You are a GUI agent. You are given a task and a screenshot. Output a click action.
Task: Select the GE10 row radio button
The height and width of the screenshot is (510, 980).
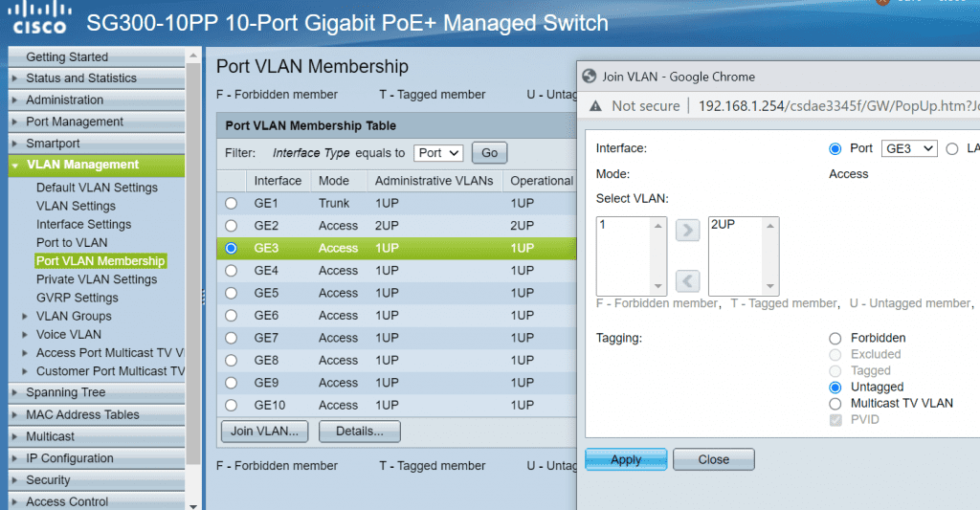pyautogui.click(x=232, y=405)
